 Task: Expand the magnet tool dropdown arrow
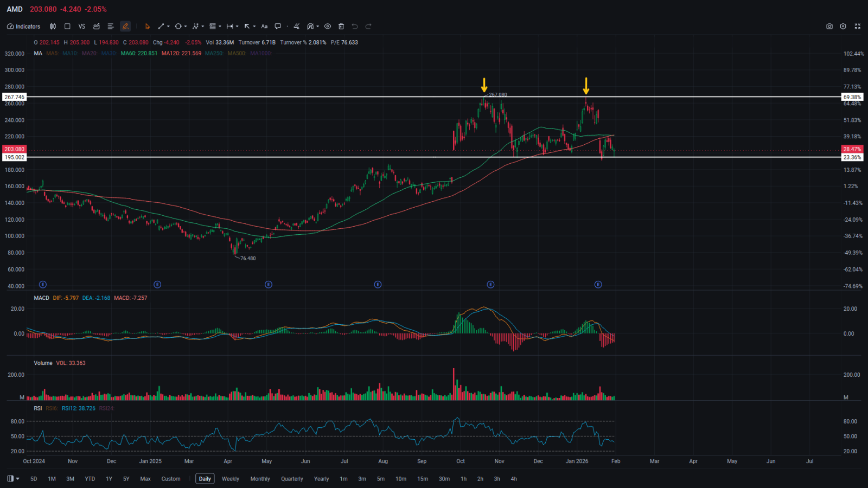tap(318, 26)
